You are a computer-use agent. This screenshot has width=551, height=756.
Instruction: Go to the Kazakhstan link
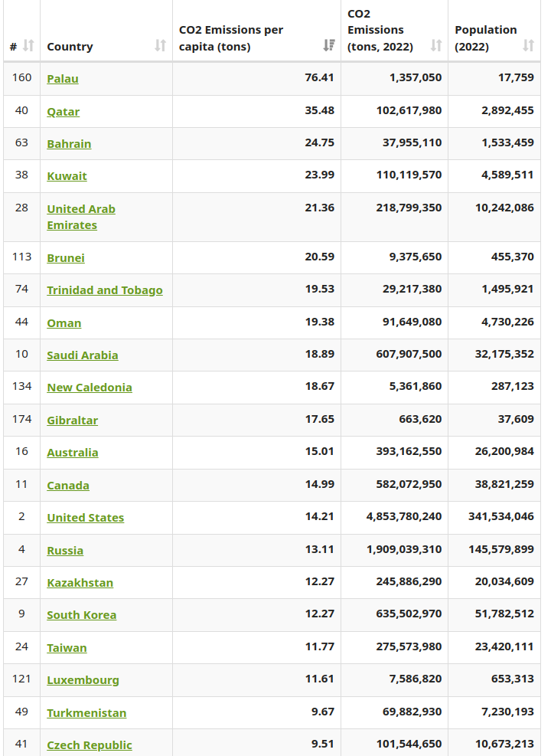[80, 583]
